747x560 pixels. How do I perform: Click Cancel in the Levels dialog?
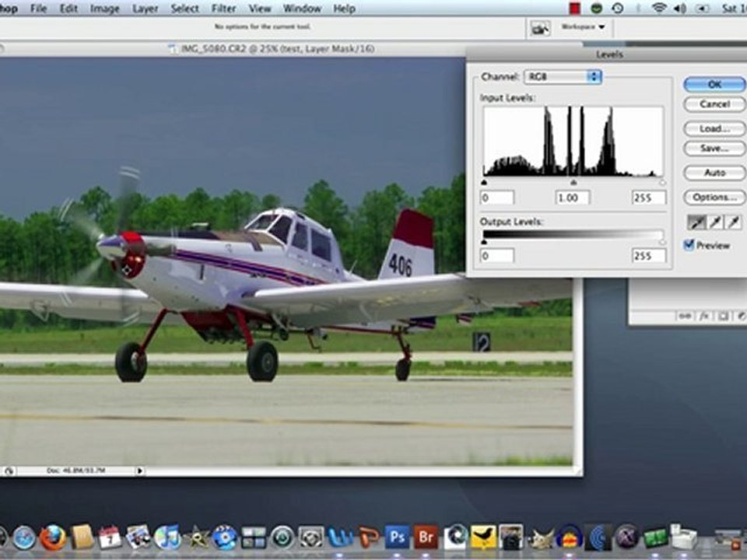714,103
